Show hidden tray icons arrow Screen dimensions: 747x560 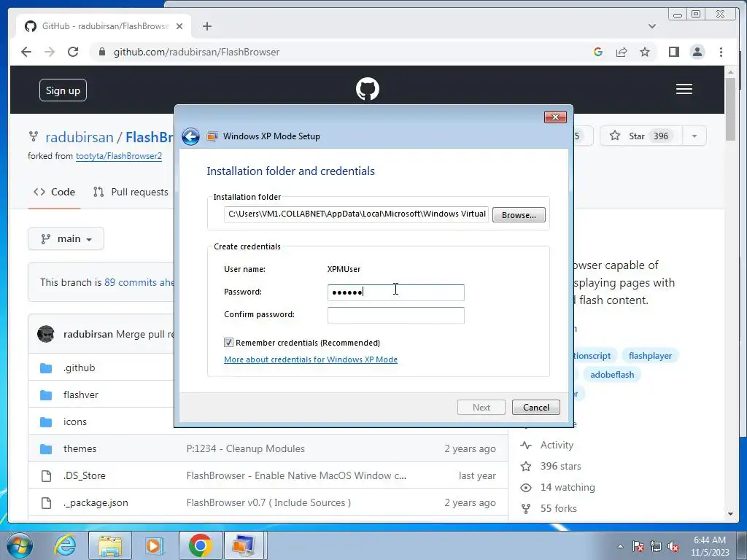(620, 546)
